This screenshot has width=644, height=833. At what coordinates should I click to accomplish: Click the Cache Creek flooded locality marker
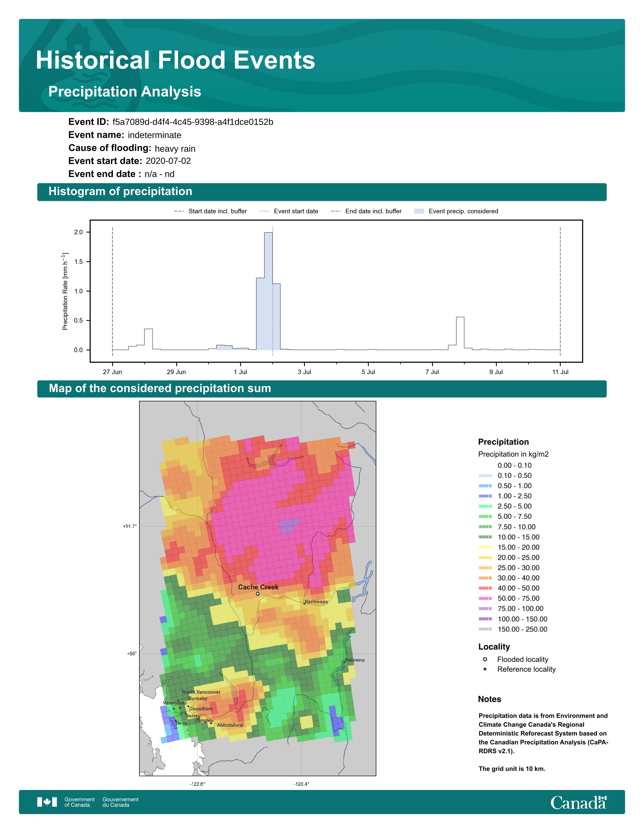pos(258,593)
